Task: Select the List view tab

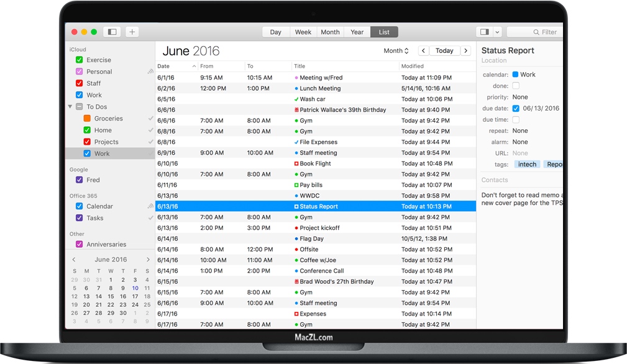Action: pos(384,32)
